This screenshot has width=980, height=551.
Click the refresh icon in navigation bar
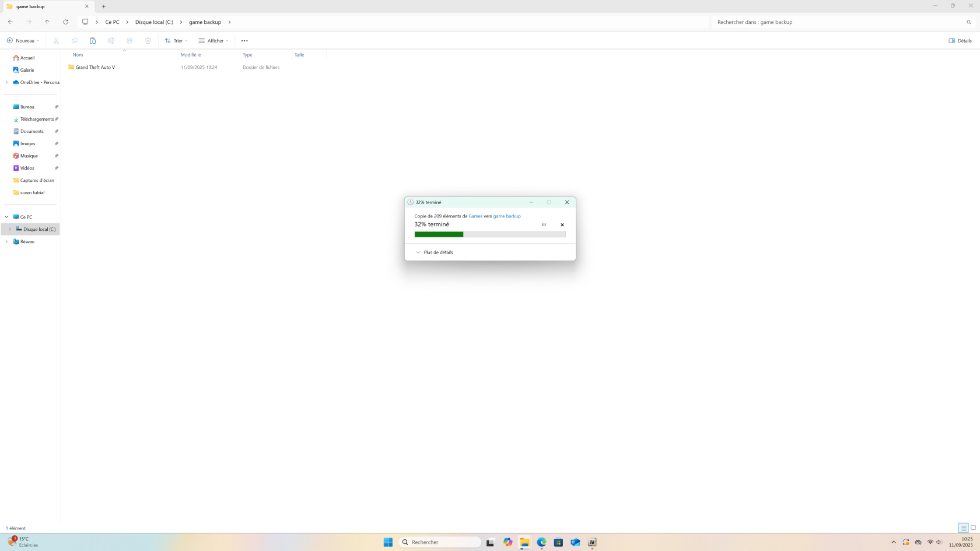click(65, 22)
